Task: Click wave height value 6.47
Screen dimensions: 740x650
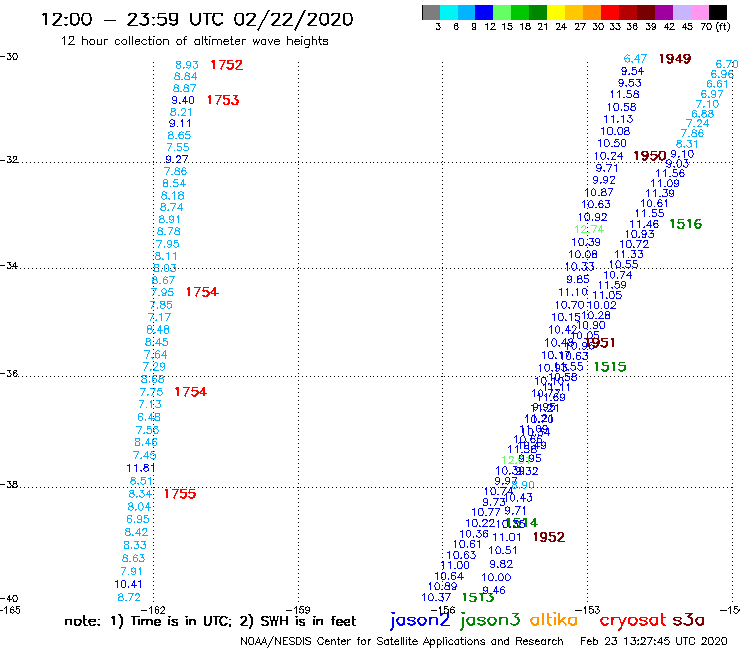Action: (635, 59)
